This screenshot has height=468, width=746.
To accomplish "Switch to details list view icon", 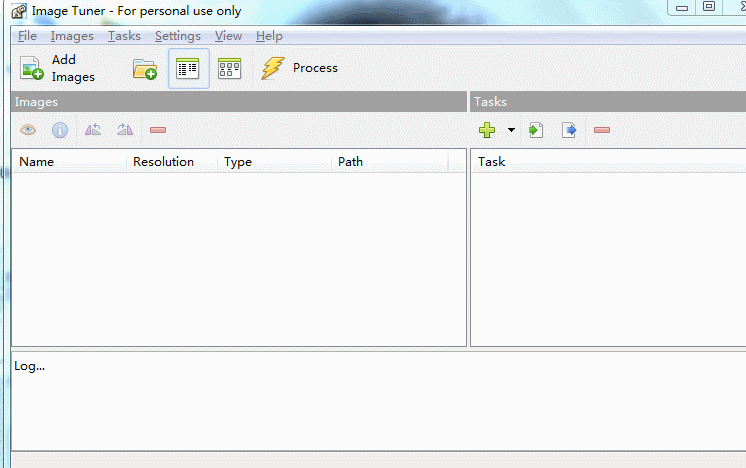I will tap(188, 68).
